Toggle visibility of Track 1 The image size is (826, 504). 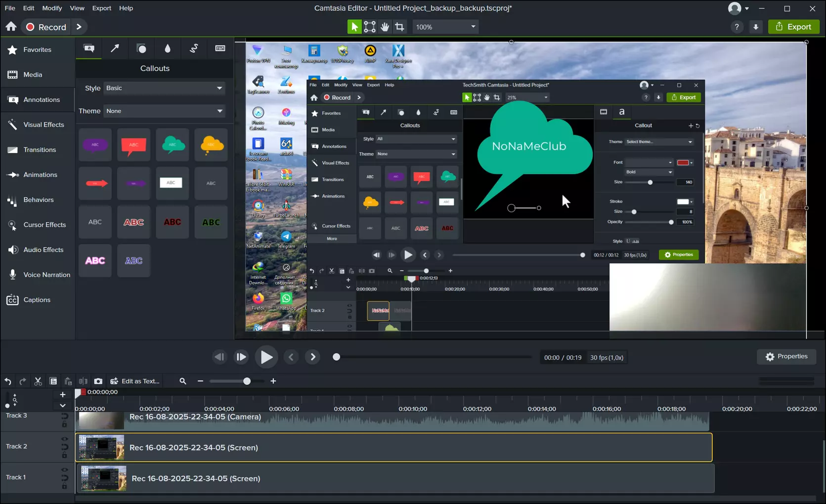(64, 470)
